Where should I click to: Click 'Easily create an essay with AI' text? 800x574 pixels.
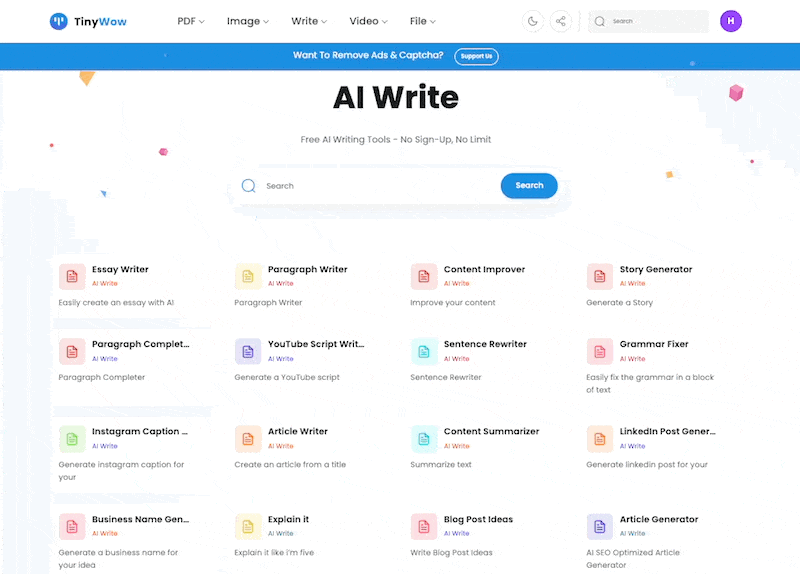click(x=116, y=303)
